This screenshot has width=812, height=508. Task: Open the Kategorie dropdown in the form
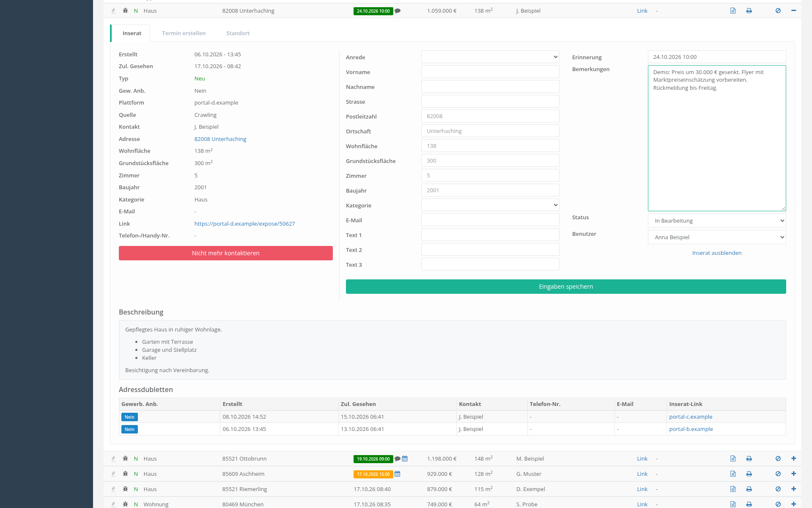[x=490, y=205]
